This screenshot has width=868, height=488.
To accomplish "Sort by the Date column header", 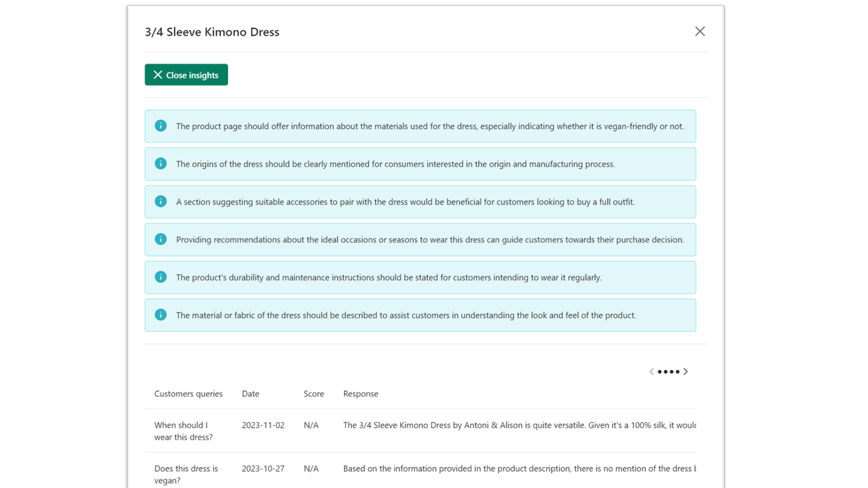I will (x=250, y=394).
